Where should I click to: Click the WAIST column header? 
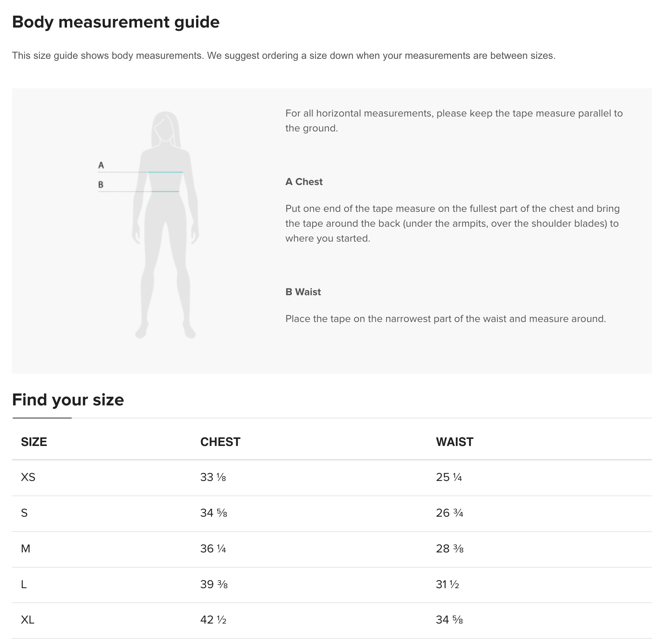click(454, 442)
